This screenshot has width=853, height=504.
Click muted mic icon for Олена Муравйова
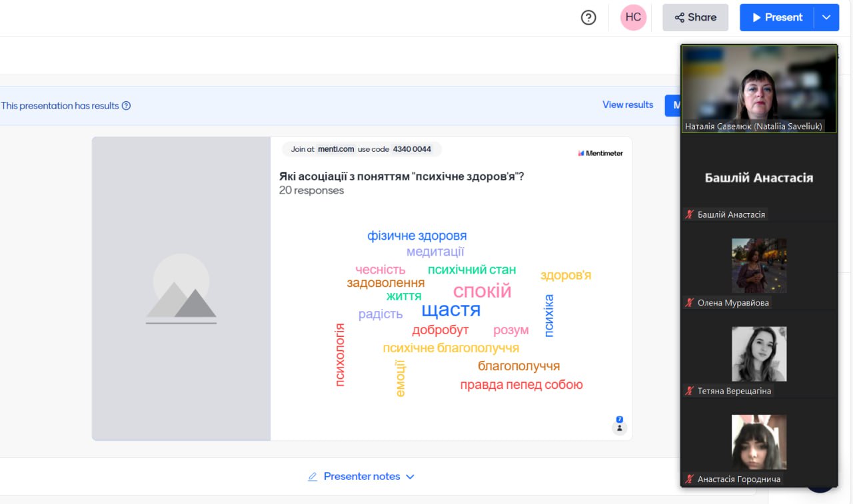690,303
